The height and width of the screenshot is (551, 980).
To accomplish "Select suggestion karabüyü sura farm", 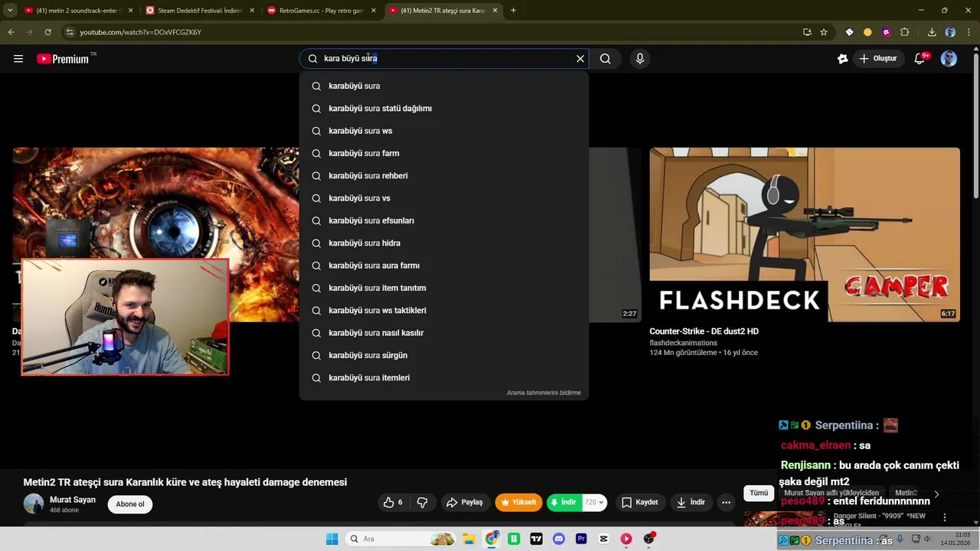I will [444, 153].
